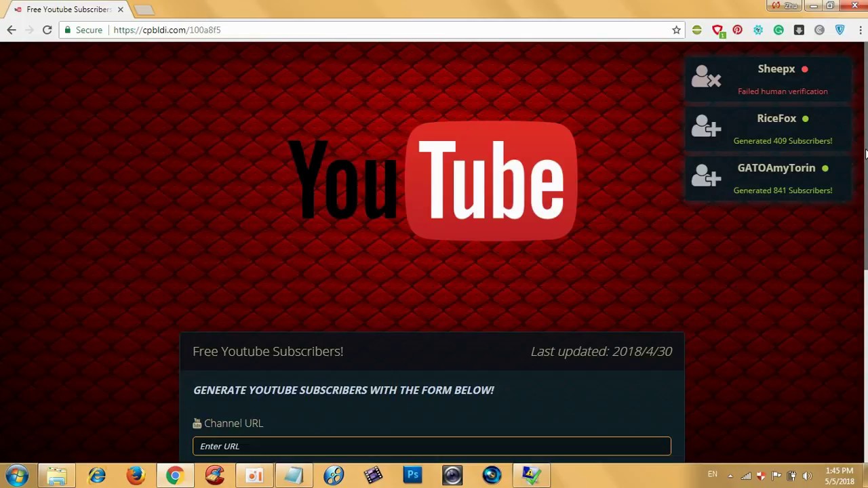Click the RiceFox username
This screenshot has height=488, width=868.
pyautogui.click(x=776, y=119)
